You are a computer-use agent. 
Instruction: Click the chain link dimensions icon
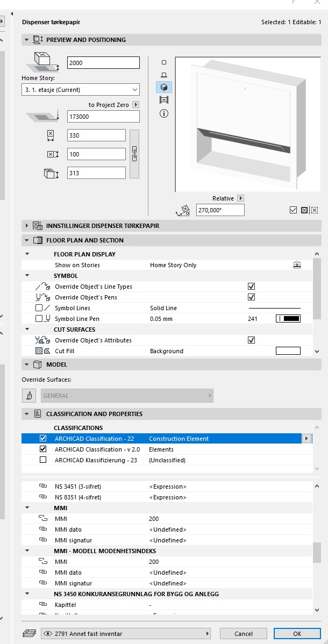pyautogui.click(x=134, y=154)
